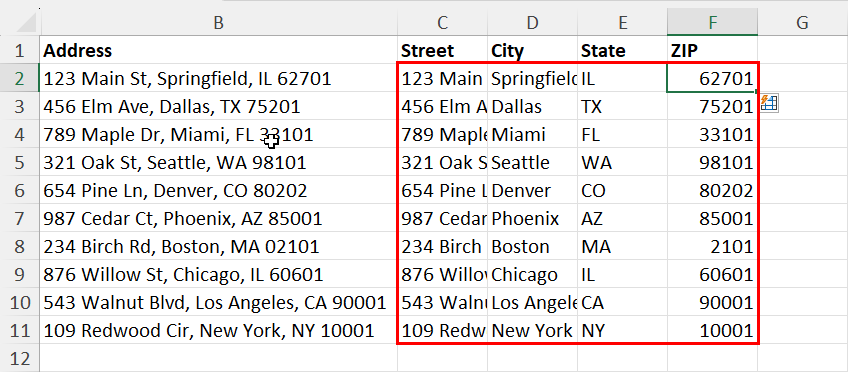Image resolution: width=848 pixels, height=372 pixels.
Task: Click State cell WA
Action: click(x=622, y=162)
